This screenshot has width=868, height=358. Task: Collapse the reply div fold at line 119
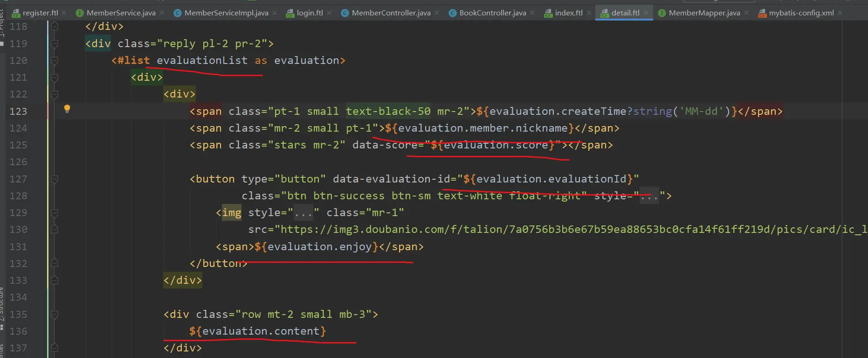[x=55, y=44]
